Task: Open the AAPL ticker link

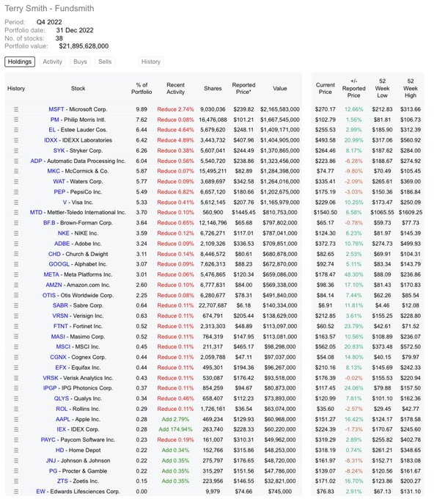Action: tap(63, 420)
